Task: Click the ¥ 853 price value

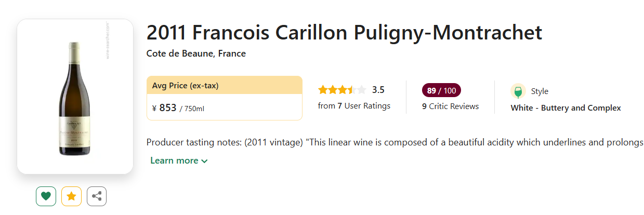Action: pos(164,108)
